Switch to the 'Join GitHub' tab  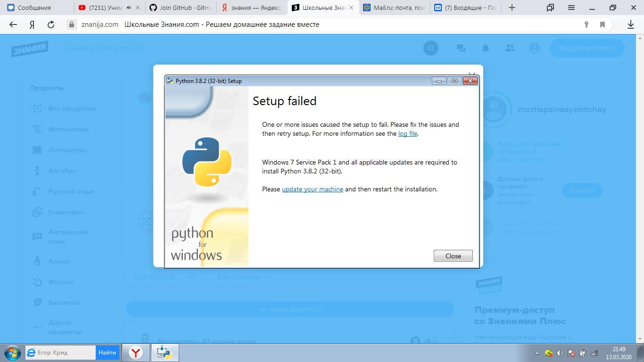(181, 8)
